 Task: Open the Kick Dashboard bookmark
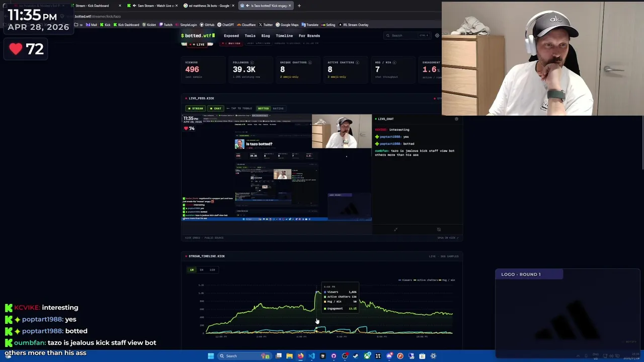[126, 25]
